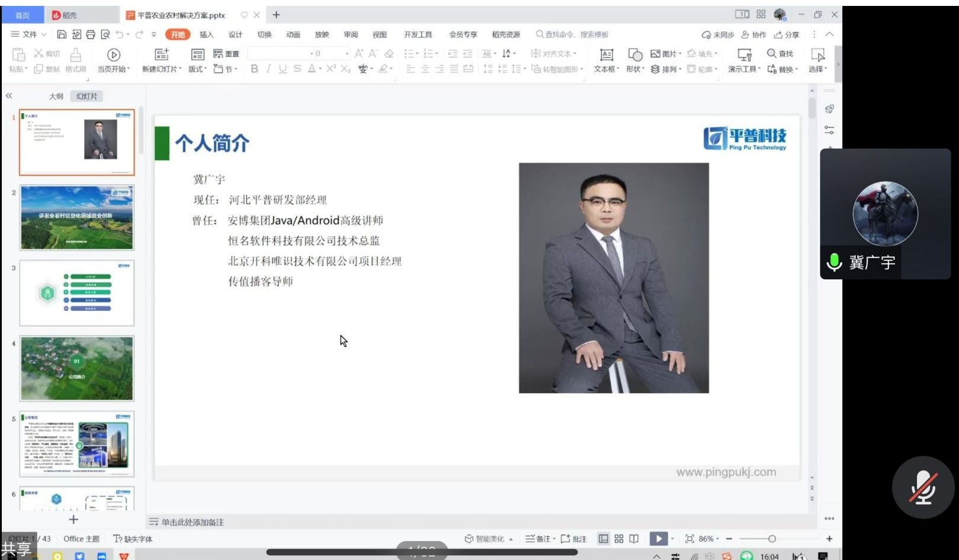
Task: Start slideshow from current slide (当页开始)
Action: [113, 55]
